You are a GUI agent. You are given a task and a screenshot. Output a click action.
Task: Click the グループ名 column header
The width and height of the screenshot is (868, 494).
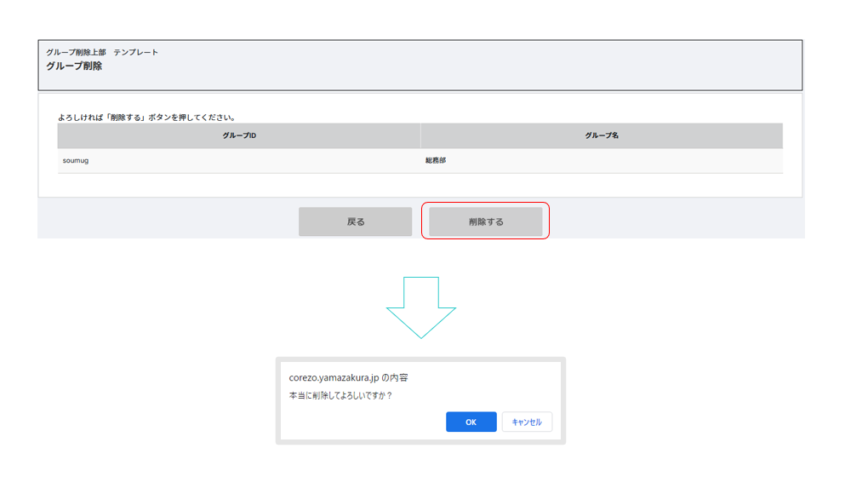pyautogui.click(x=602, y=135)
